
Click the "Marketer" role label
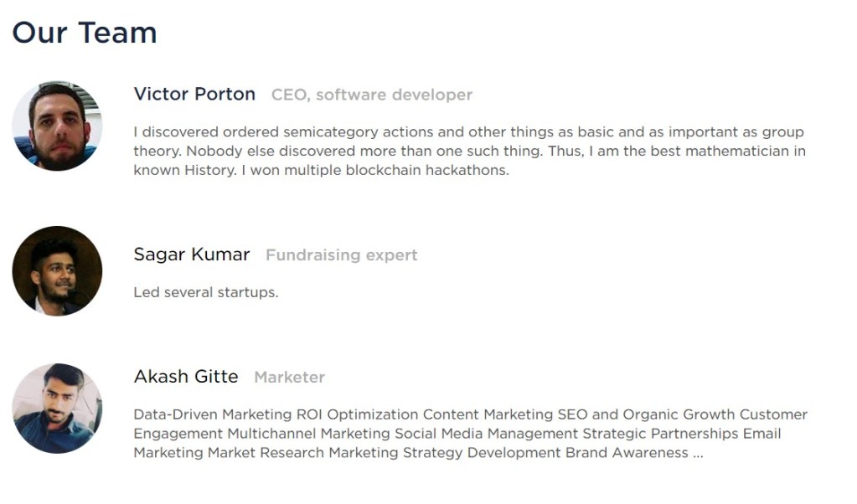pyautogui.click(x=289, y=378)
